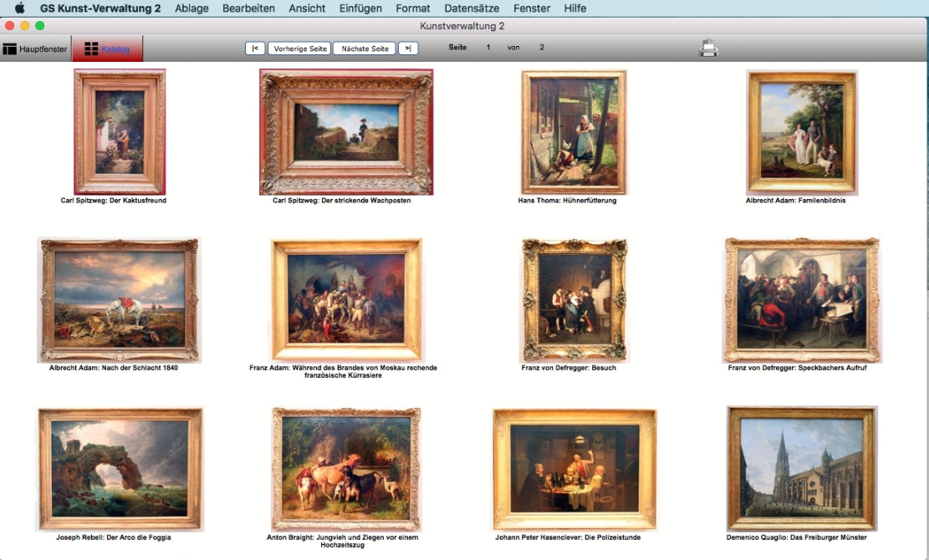Select Albrecht Adam's Nach der Schlacht painting
Viewport: 929px width, 560px height.
coord(119,300)
